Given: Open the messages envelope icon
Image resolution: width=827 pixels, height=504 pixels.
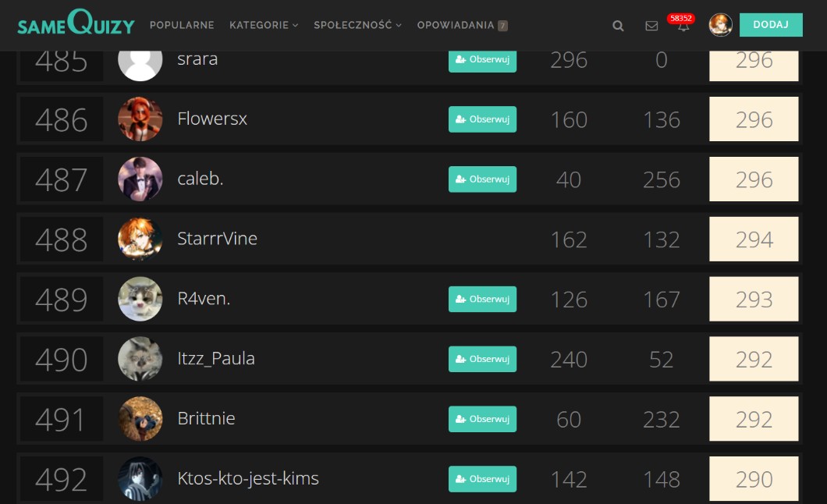Looking at the screenshot, I should 651,26.
